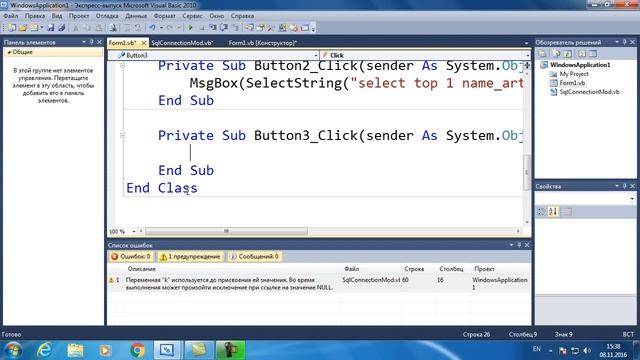Toggle the Сообщений: 0 messages filter

coord(255,256)
